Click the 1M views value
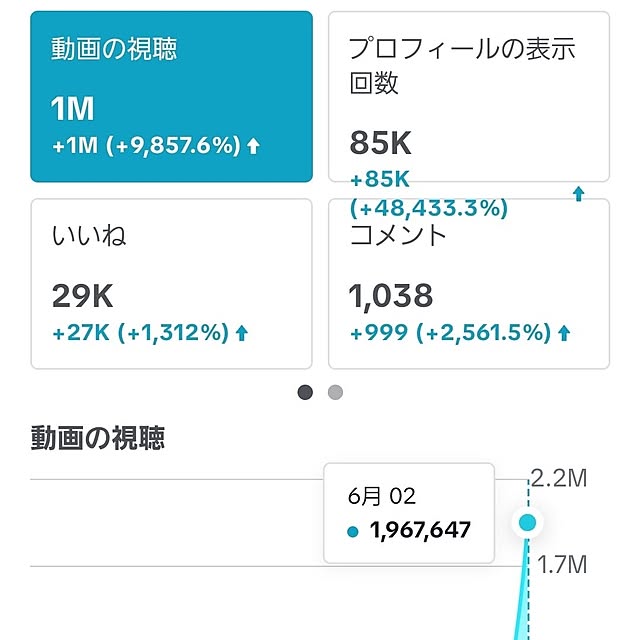This screenshot has width=640, height=640. coord(72,109)
